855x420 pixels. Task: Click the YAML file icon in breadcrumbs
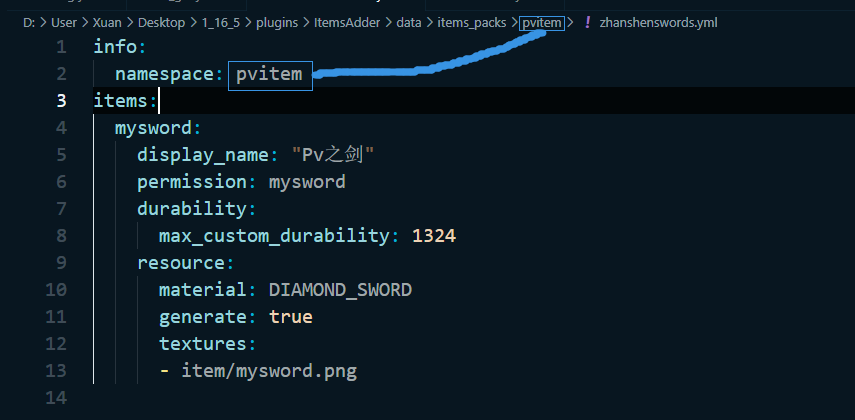(587, 22)
